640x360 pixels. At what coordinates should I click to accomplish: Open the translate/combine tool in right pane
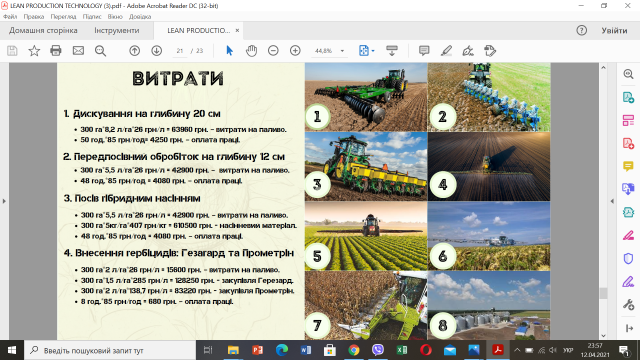[628, 189]
